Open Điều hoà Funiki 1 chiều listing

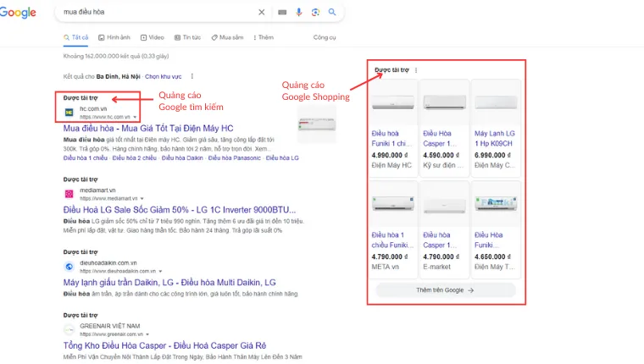pos(391,138)
